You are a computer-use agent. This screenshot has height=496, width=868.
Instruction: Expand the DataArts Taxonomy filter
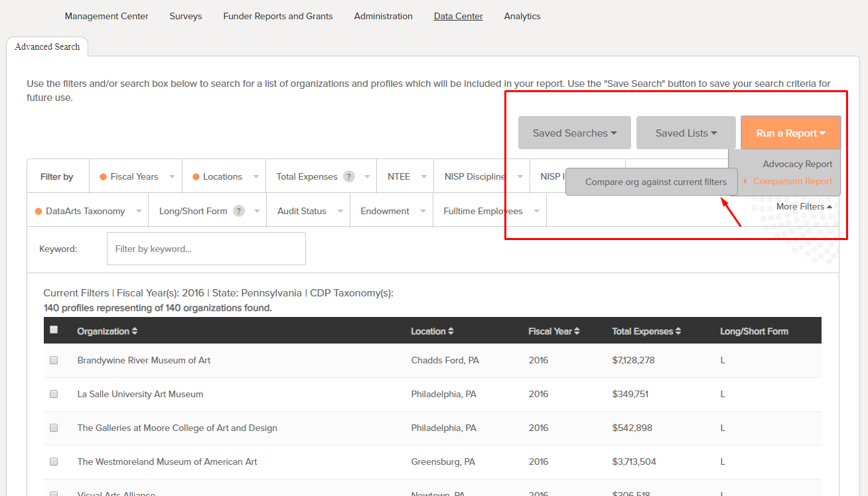coord(88,212)
